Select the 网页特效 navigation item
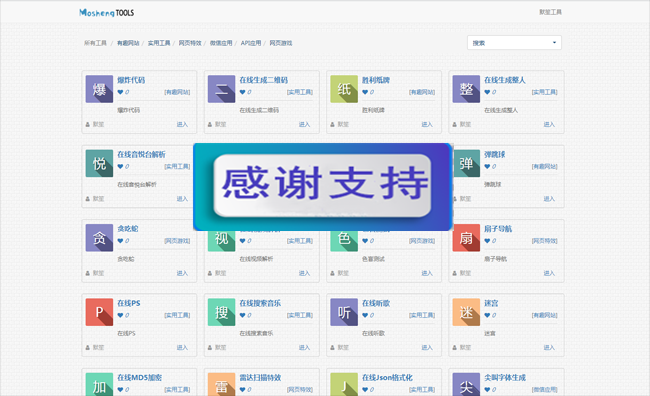Image resolution: width=650 pixels, height=396 pixels. pyautogui.click(x=190, y=43)
